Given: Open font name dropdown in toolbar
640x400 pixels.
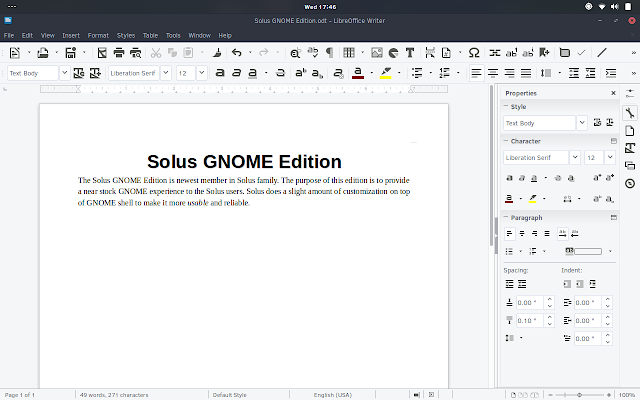Looking at the screenshot, I should click(x=166, y=73).
